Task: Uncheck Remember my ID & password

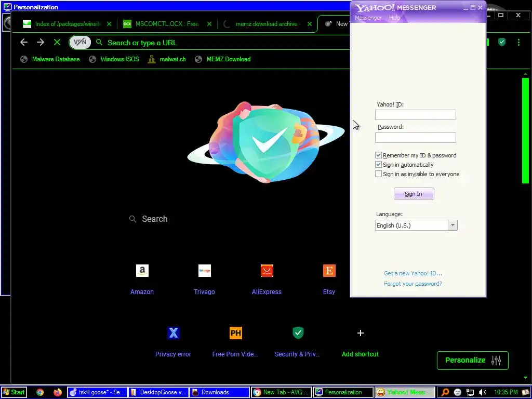Action: 378,155
